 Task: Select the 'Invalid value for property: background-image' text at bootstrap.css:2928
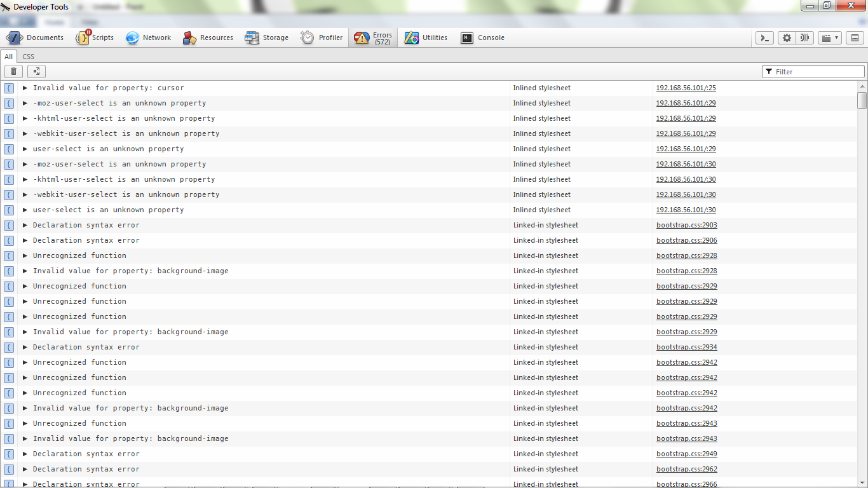click(130, 271)
